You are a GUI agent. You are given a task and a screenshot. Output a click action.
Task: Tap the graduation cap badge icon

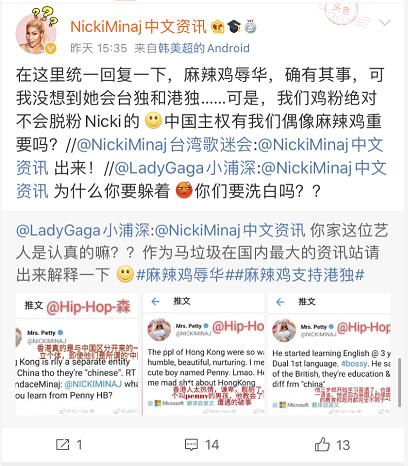point(234,26)
